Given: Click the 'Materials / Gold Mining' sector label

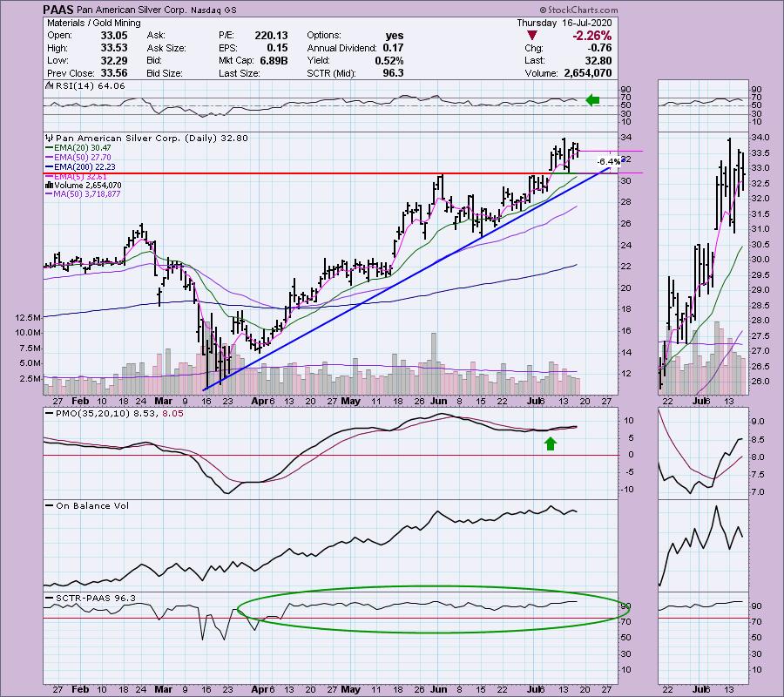Looking at the screenshot, I should [93, 23].
